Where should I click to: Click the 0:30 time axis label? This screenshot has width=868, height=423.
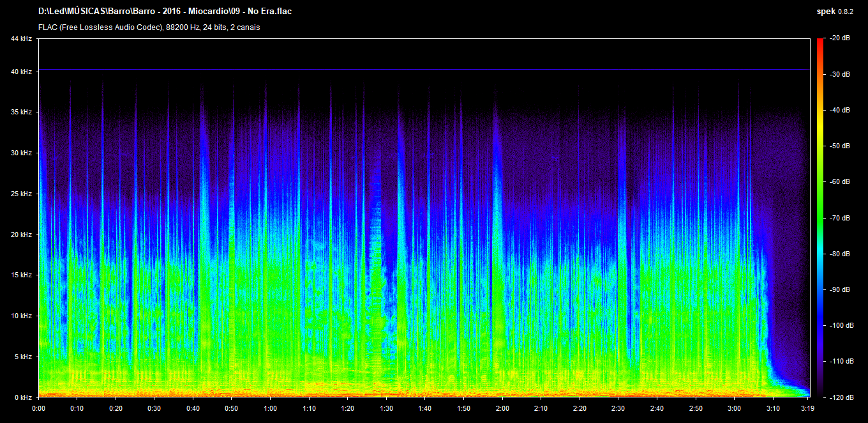154,408
